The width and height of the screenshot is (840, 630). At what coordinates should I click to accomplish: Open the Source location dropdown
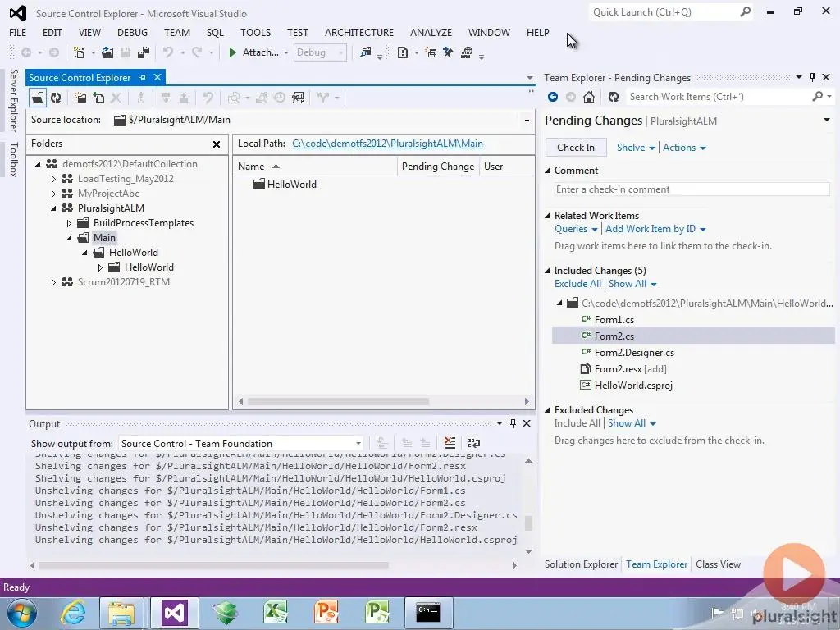tap(527, 121)
